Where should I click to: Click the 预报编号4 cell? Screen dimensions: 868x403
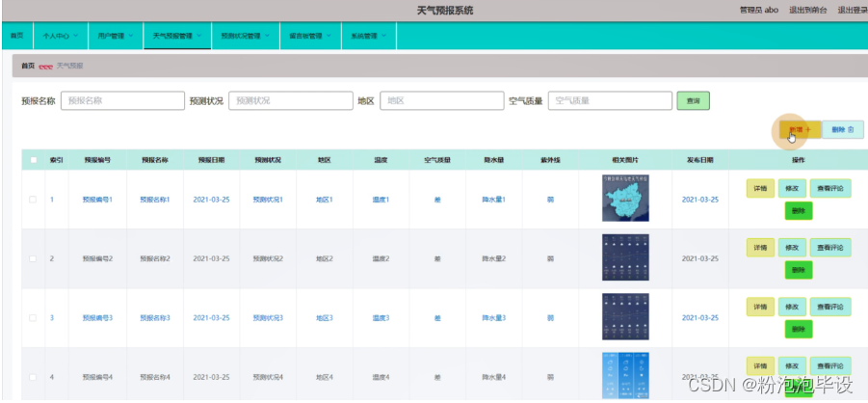97,378
